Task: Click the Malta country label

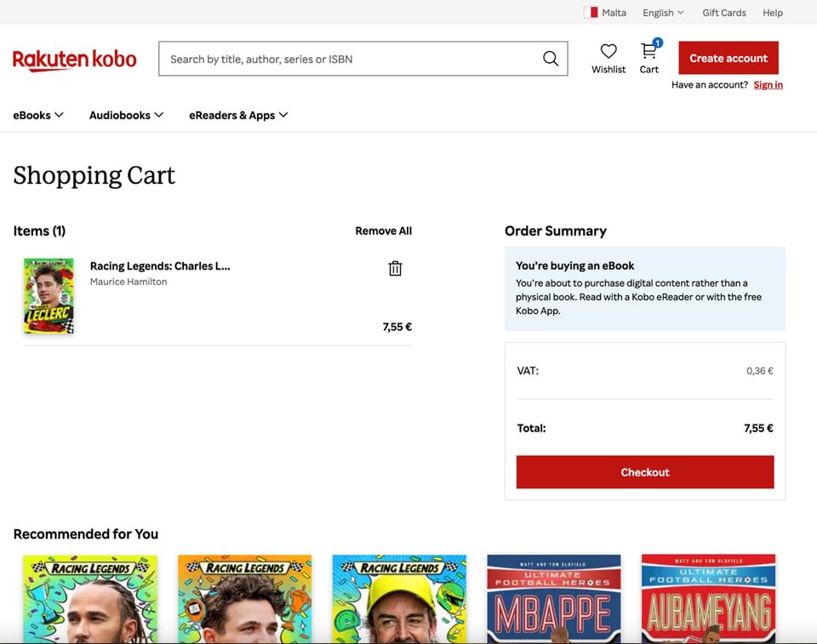Action: point(614,13)
